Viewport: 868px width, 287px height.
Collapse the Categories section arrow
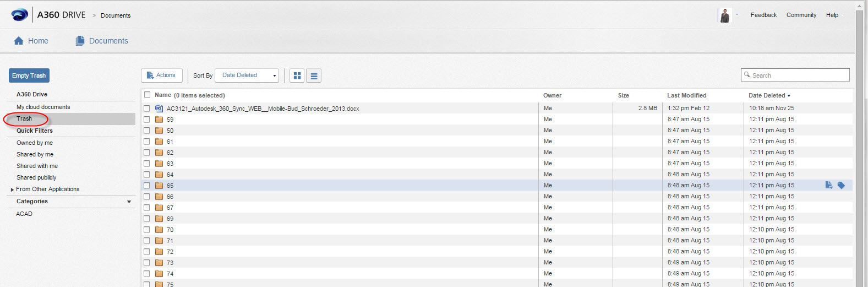tap(129, 202)
